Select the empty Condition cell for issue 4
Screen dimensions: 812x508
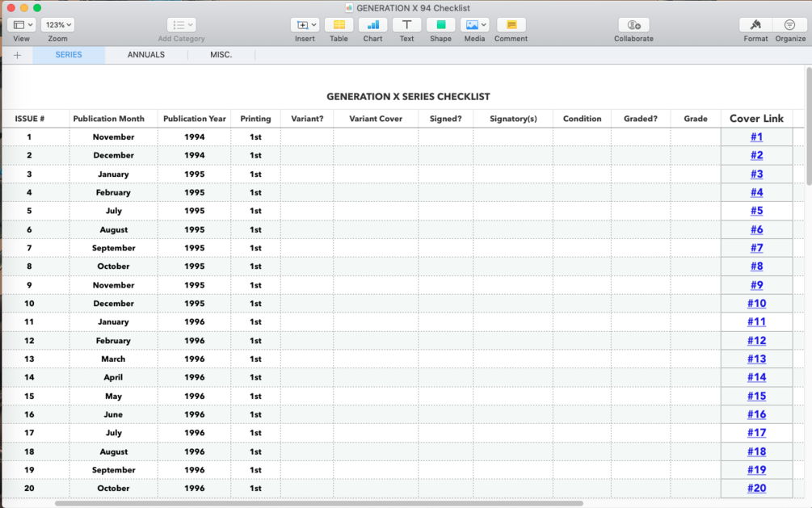click(x=582, y=193)
